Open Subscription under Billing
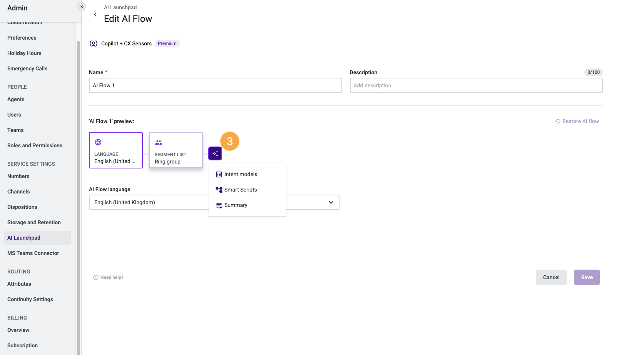This screenshot has height=355, width=644. point(22,345)
